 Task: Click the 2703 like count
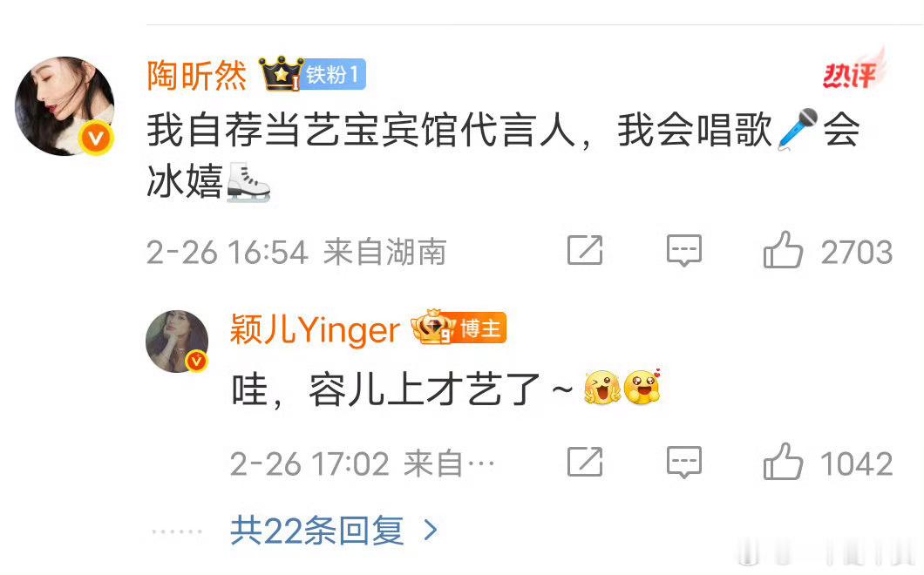click(857, 252)
